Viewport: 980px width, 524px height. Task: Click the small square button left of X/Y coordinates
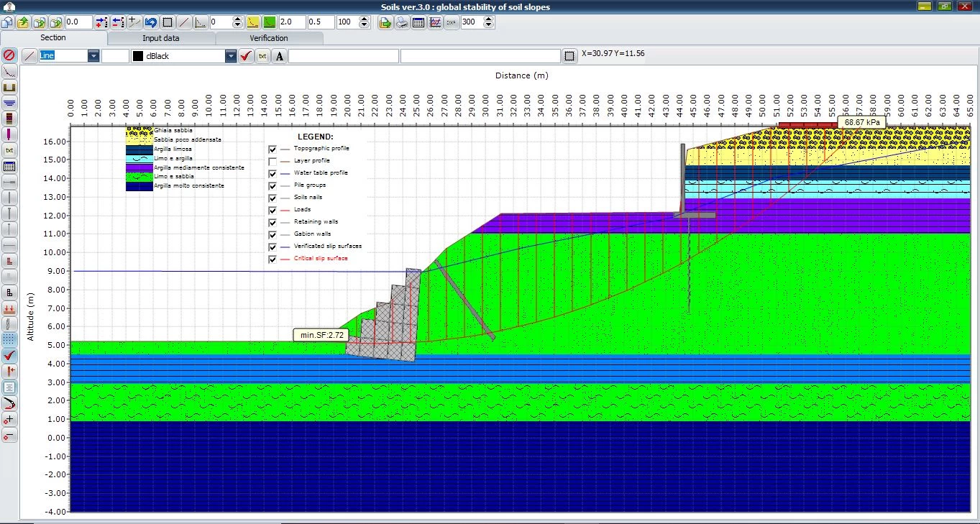[569, 55]
